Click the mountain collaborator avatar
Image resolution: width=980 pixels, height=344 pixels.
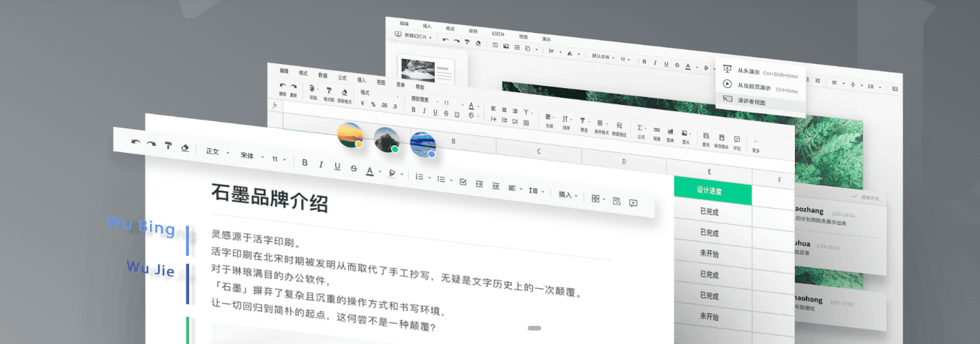point(386,139)
